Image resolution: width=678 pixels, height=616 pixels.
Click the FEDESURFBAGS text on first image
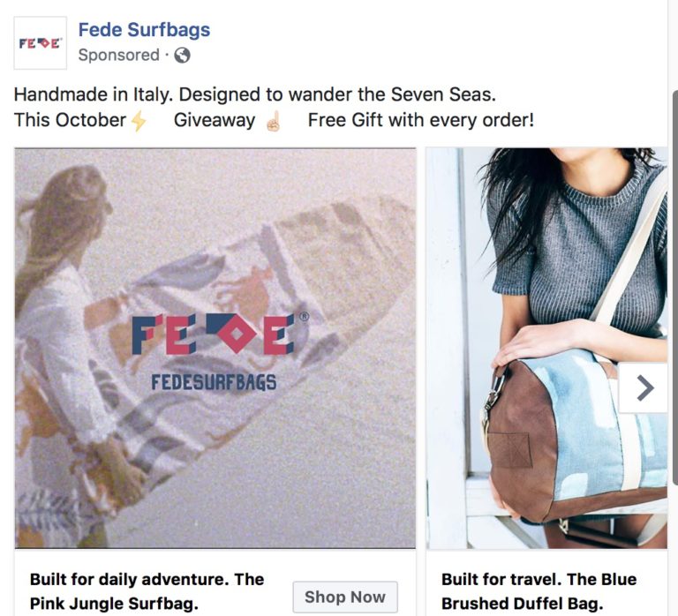[214, 382]
